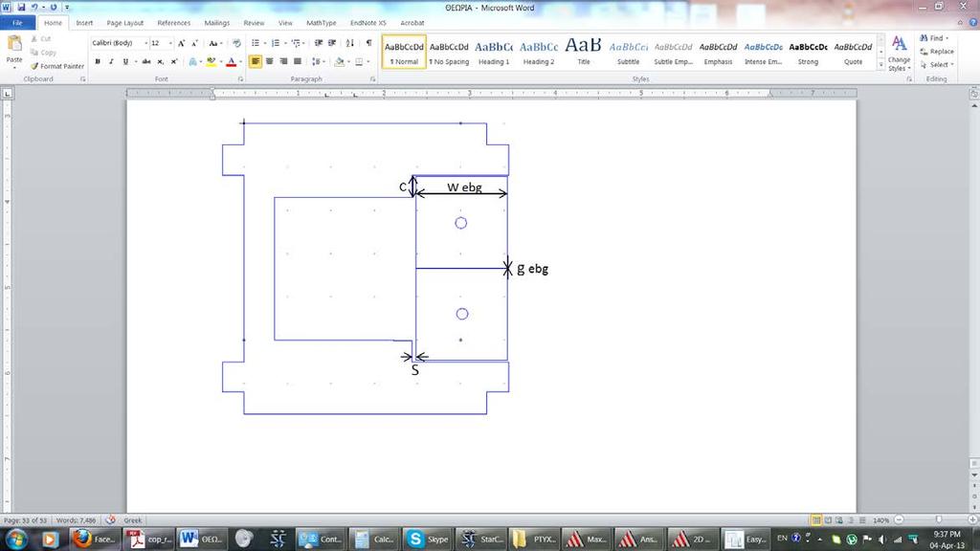This screenshot has height=551, width=980.
Task: Click the Numbering list icon
Action: (x=275, y=42)
